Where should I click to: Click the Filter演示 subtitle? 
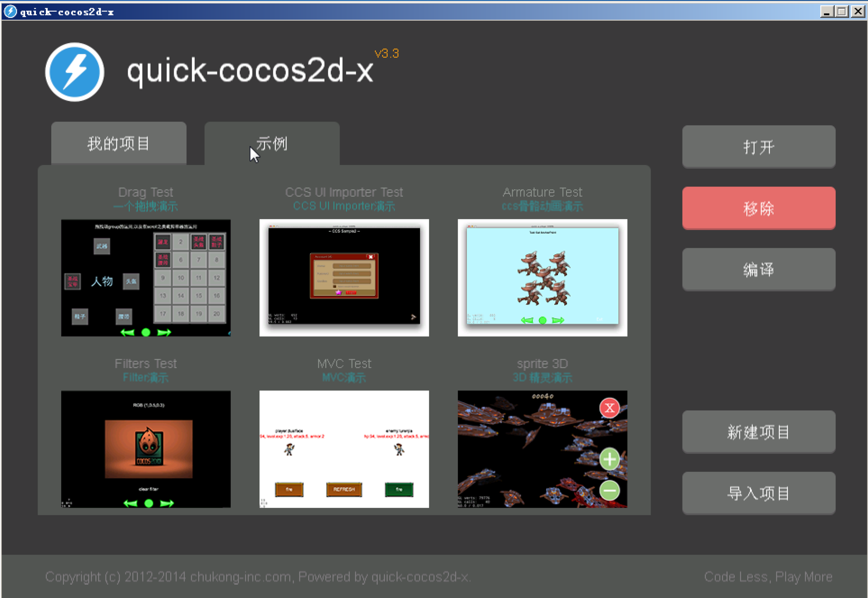pyautogui.click(x=146, y=377)
